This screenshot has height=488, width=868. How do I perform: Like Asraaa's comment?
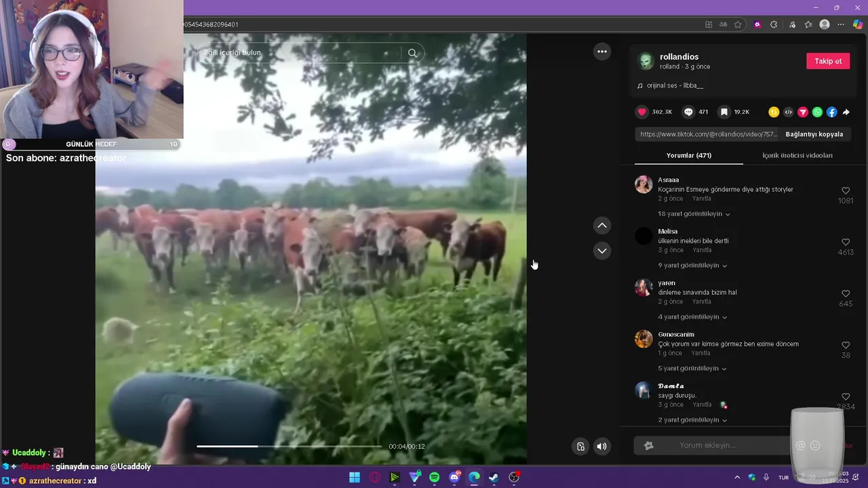846,191
